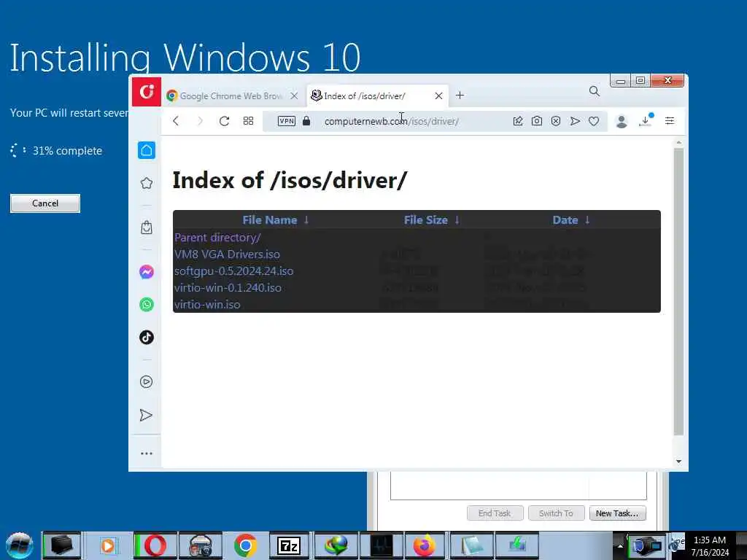
Task: Click New Task... in Task Manager
Action: pyautogui.click(x=617, y=513)
